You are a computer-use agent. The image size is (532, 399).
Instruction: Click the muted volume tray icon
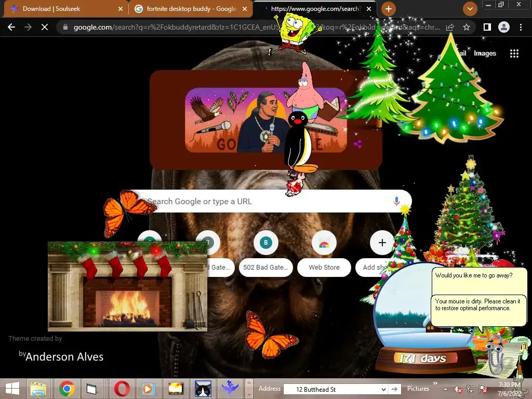point(458,390)
